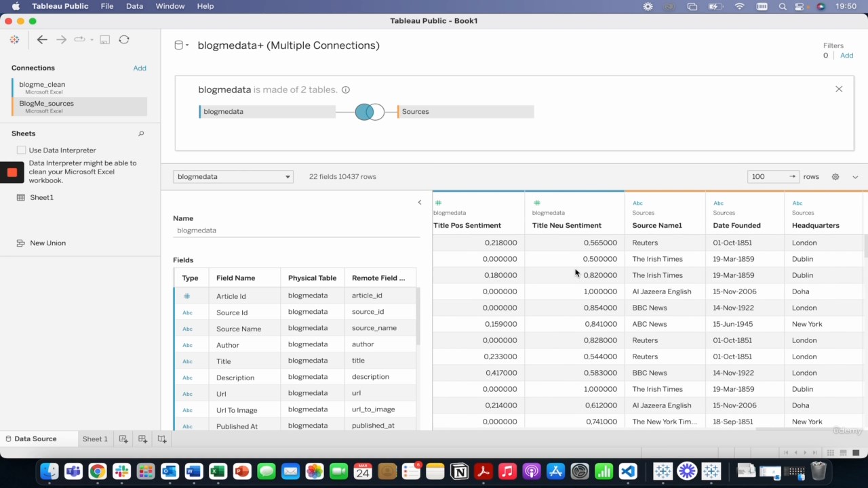Enable Use Data Interpreter checkbox

21,150
